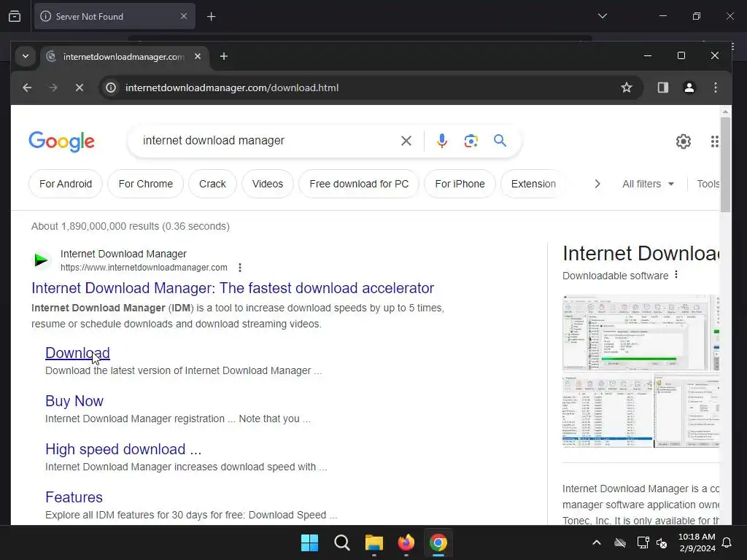Open High speed download sitelink
Viewport: 747px width, 560px height.
123,449
